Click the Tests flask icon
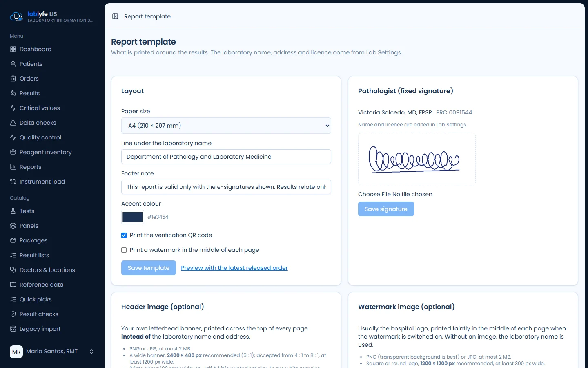The height and width of the screenshot is (368, 588). pos(13,211)
